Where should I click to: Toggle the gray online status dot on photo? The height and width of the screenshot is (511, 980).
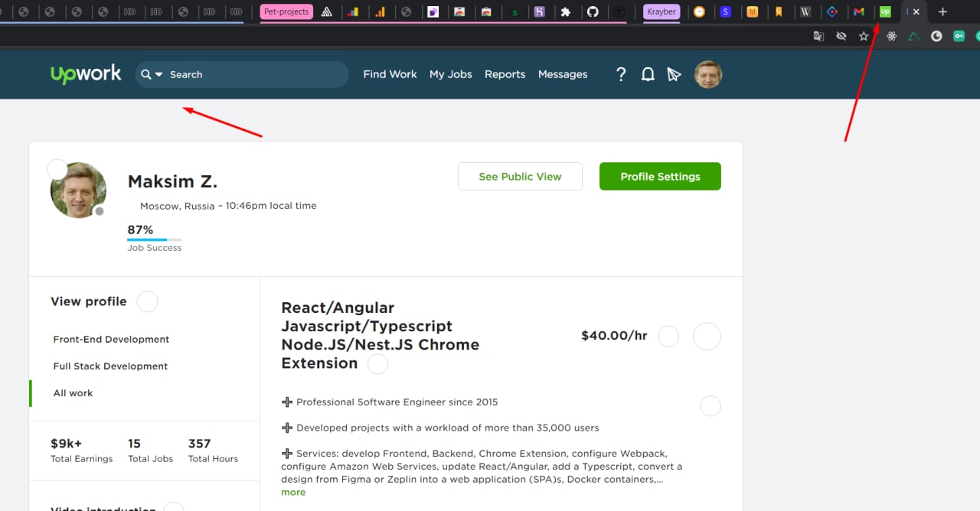point(99,211)
